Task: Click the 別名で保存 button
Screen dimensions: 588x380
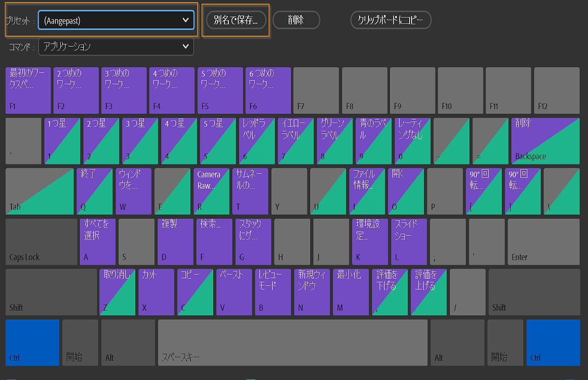Action: [236, 20]
